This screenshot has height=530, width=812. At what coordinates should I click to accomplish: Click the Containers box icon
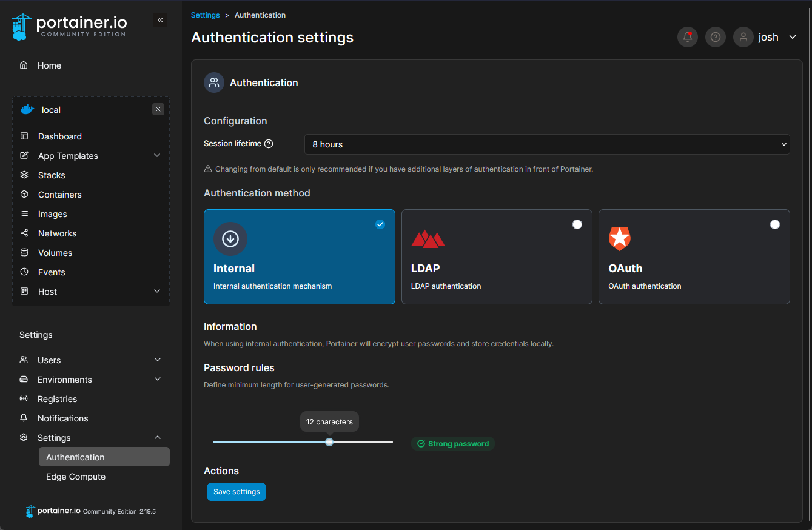coord(24,195)
